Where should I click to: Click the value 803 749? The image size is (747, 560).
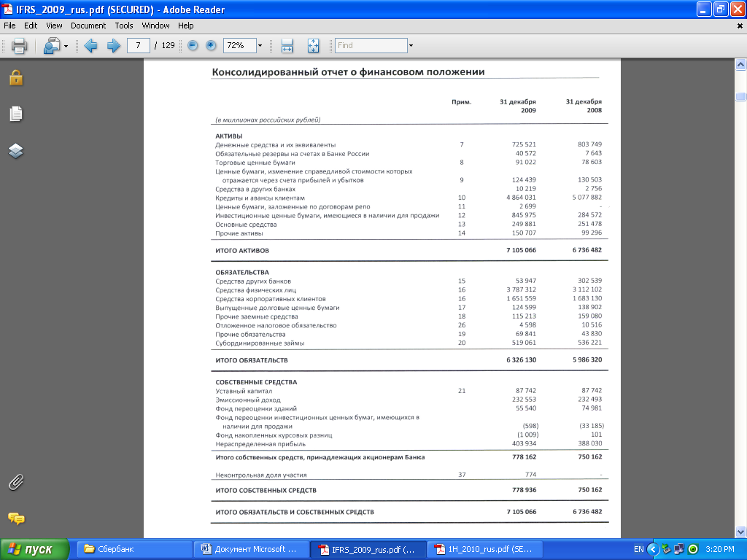point(589,144)
